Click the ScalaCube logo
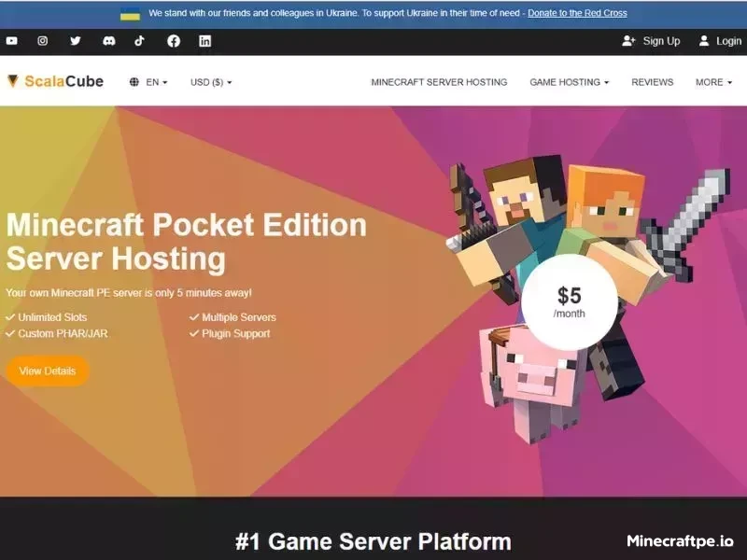747x560 pixels. pyautogui.click(x=58, y=81)
